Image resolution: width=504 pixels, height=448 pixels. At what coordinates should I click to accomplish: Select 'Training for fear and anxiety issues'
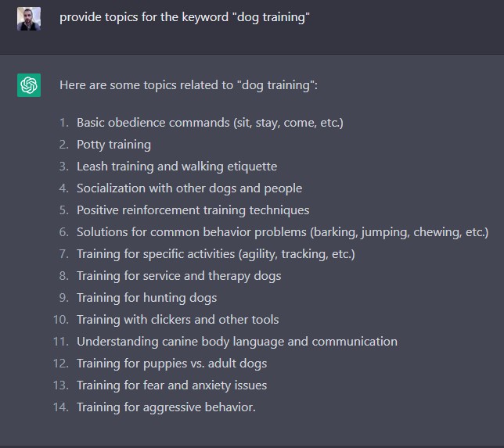point(171,385)
